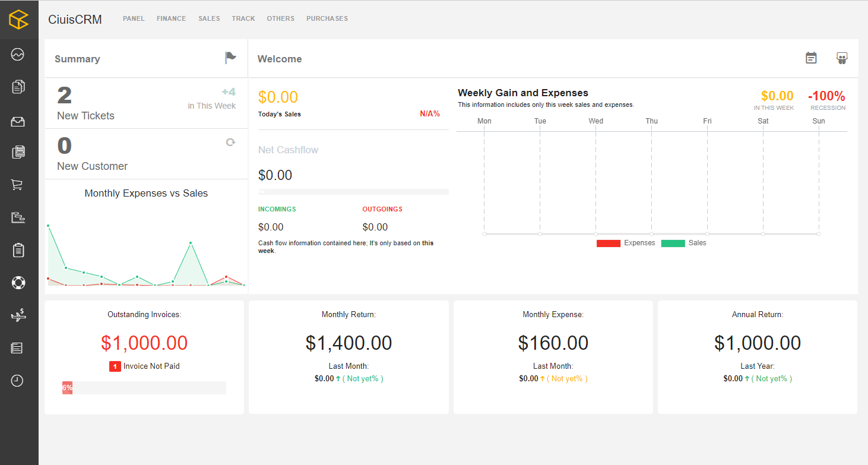This screenshot has height=465, width=868.
Task: Click the '+4' in This Week value
Action: click(229, 92)
